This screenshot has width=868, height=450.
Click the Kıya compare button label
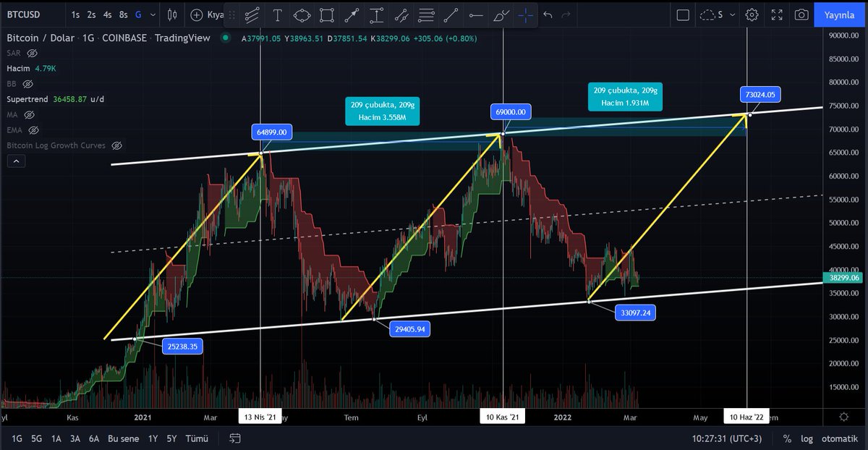[215, 14]
